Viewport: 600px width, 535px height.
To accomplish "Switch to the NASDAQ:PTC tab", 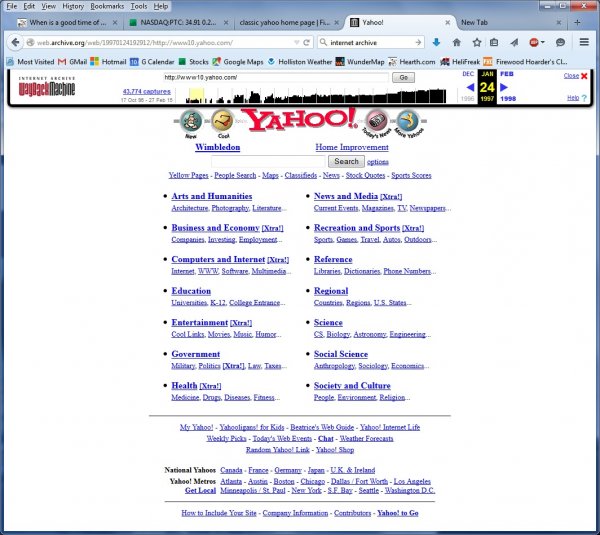I will [x=178, y=23].
